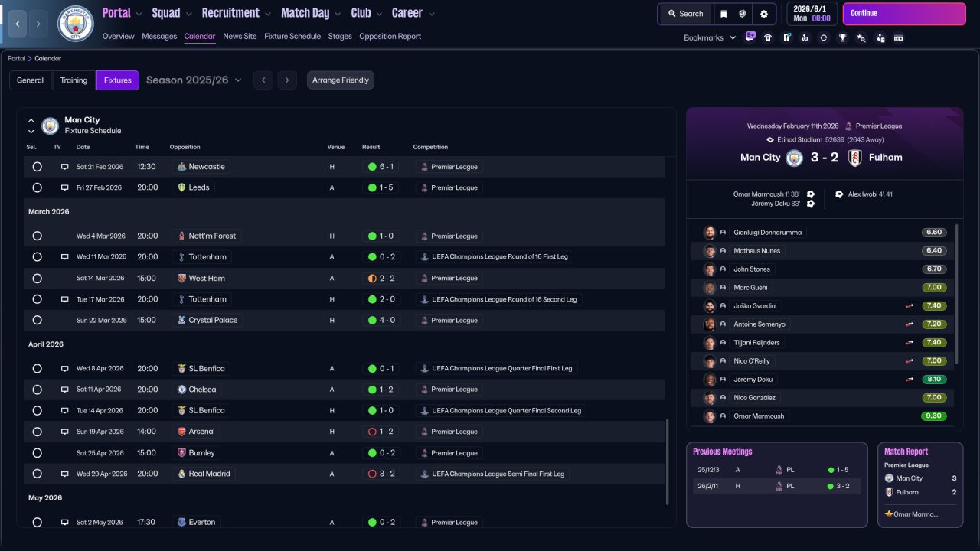Click the Arsenal crest in fixtures list
The image size is (980, 551).
181,432
